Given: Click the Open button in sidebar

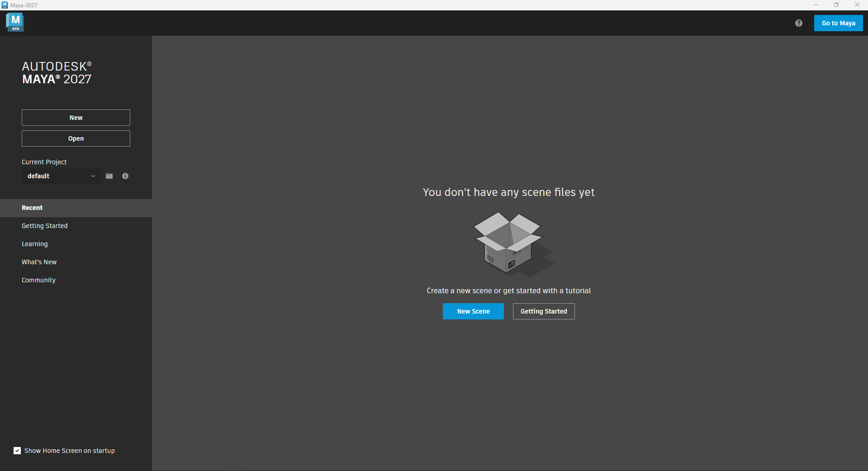Looking at the screenshot, I should pos(76,138).
